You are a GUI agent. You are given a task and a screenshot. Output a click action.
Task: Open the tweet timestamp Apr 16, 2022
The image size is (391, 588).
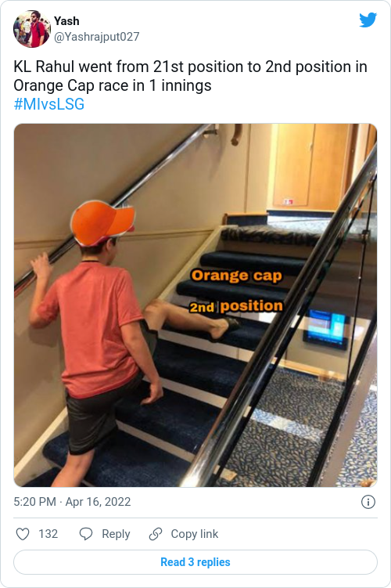pos(98,502)
